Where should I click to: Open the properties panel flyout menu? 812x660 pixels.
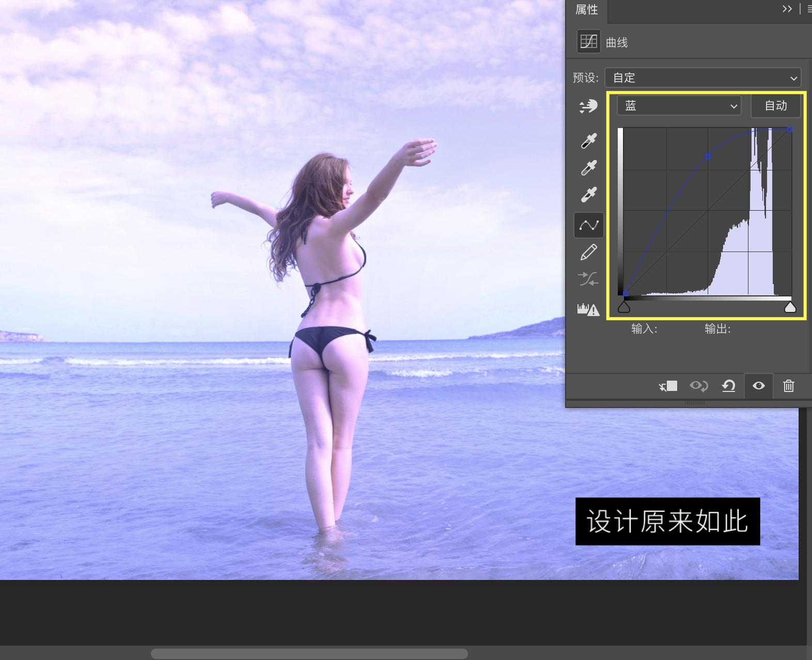click(808, 9)
